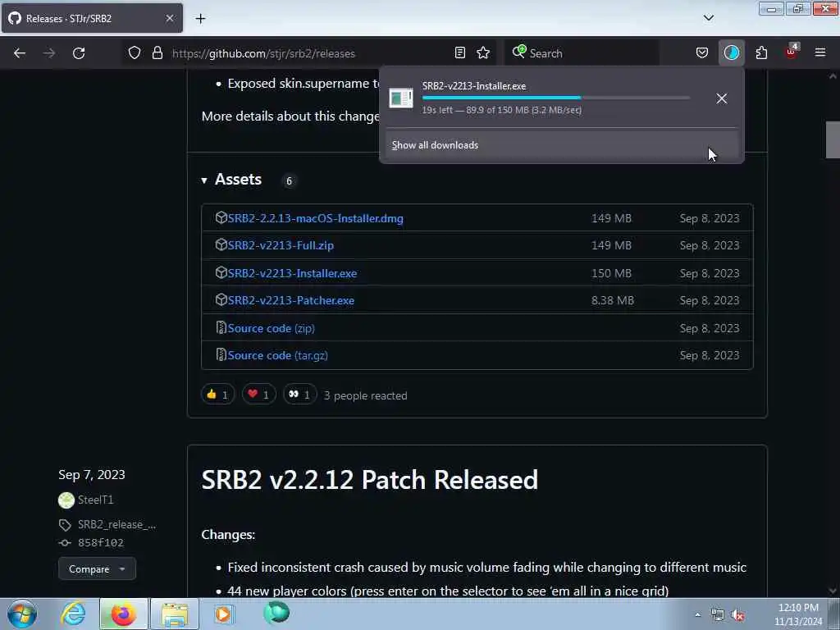Click the 150 MB size for Installer.exe
The image size is (840, 630).
[611, 273]
